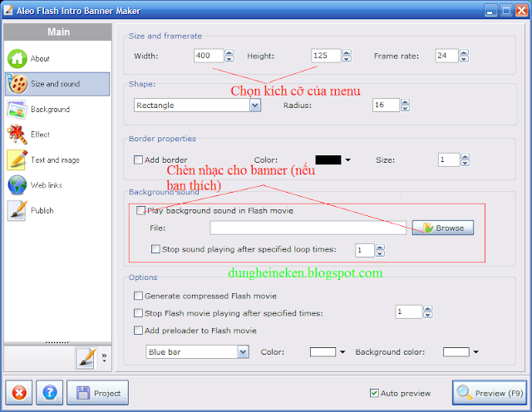Open the preloader Color dropdown arrow
Viewport: 532px width, 412px height.
342,352
